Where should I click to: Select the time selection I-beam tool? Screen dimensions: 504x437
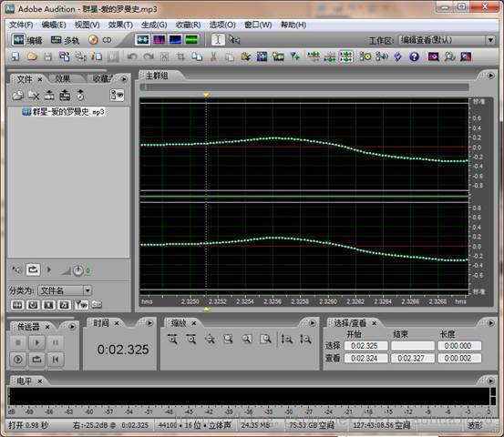(x=218, y=40)
